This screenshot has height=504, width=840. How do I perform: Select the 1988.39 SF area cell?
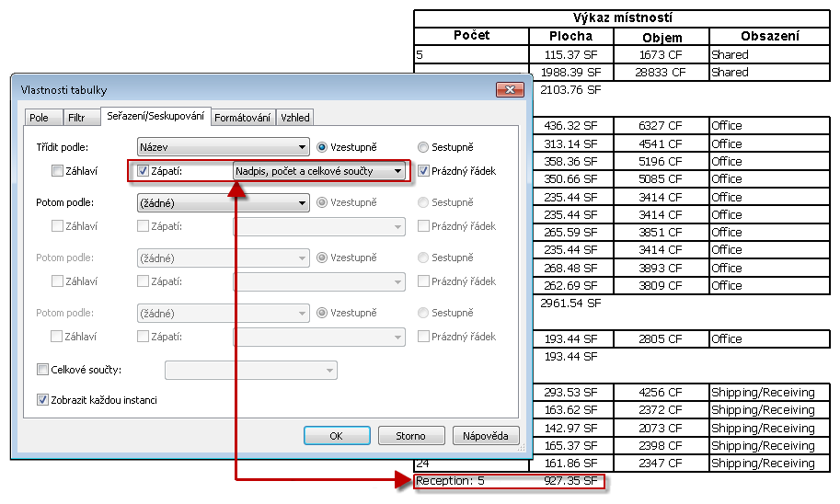571,73
